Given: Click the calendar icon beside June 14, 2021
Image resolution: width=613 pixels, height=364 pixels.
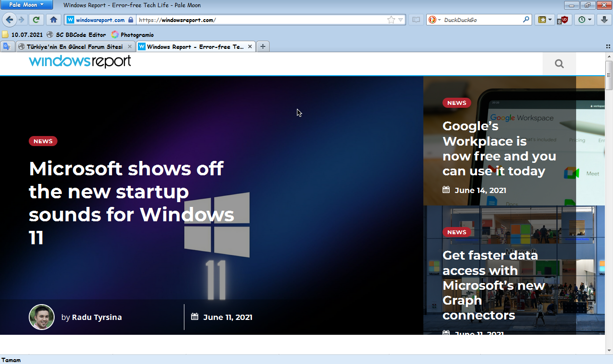Looking at the screenshot, I should 446,190.
